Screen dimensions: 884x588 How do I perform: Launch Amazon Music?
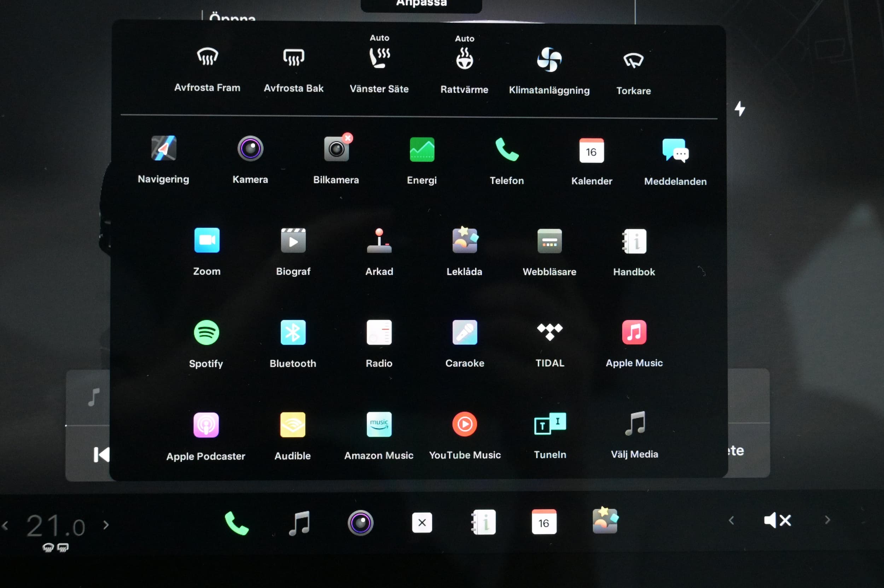click(x=379, y=424)
